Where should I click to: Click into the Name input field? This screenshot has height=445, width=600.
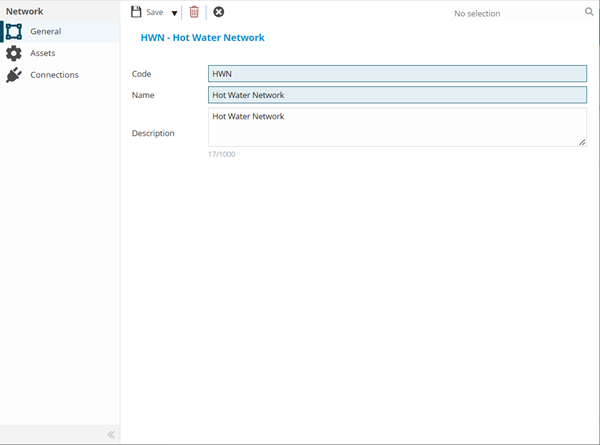coord(396,95)
